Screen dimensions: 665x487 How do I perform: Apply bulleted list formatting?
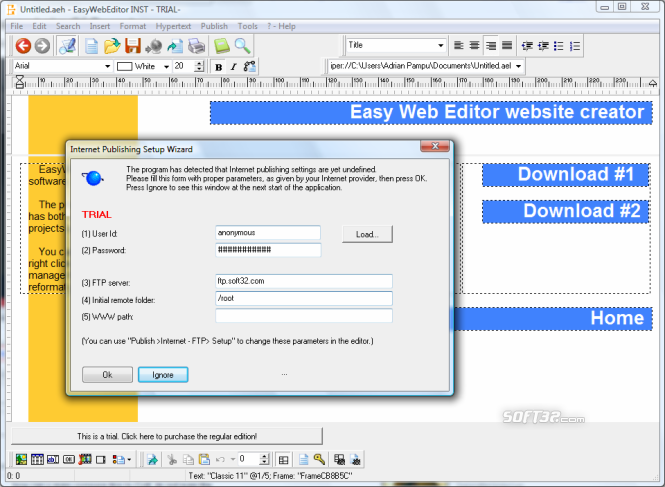point(559,46)
